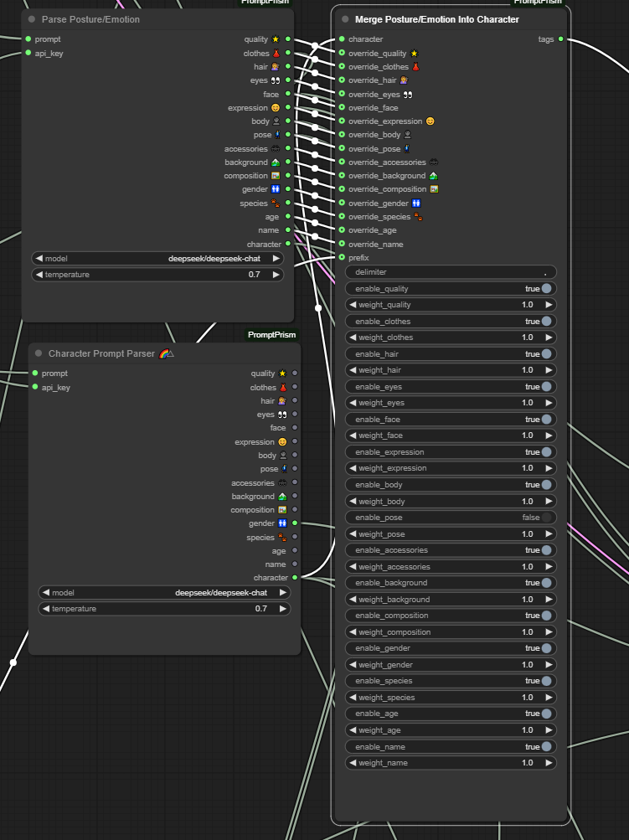The height and width of the screenshot is (840, 629).
Task: Toggle enable_name switch
Action: pyautogui.click(x=546, y=746)
